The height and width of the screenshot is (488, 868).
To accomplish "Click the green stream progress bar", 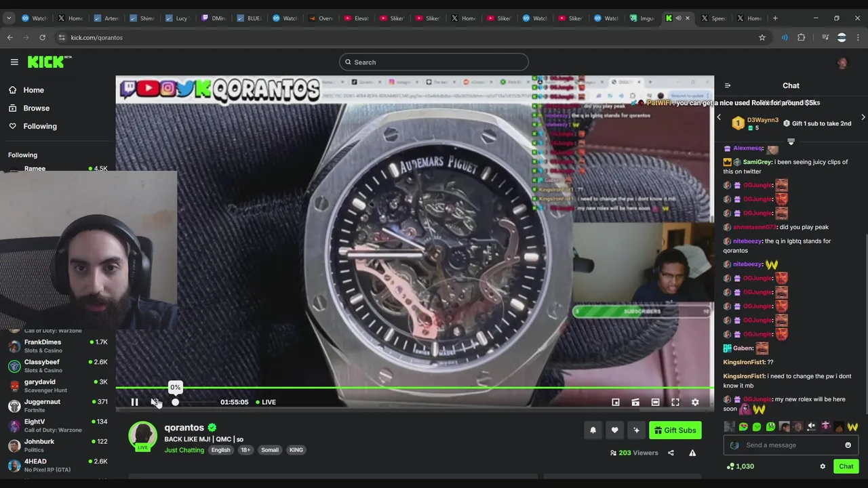I will [x=414, y=388].
